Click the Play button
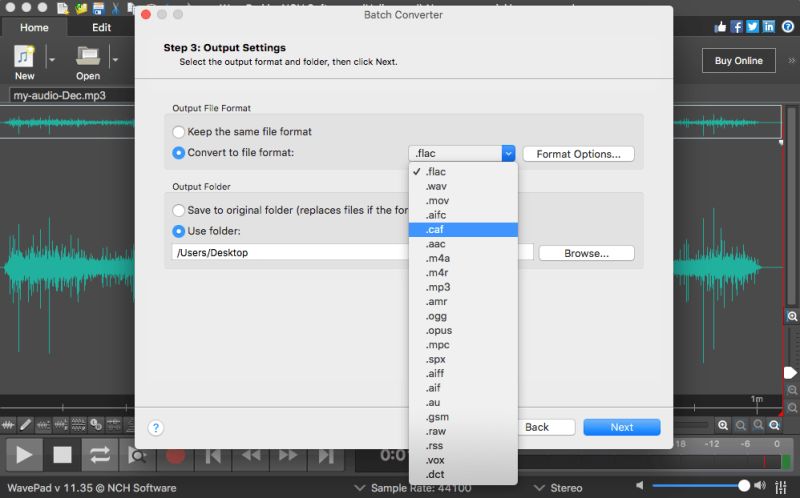Viewport: 800px width, 498px height. pos(23,455)
